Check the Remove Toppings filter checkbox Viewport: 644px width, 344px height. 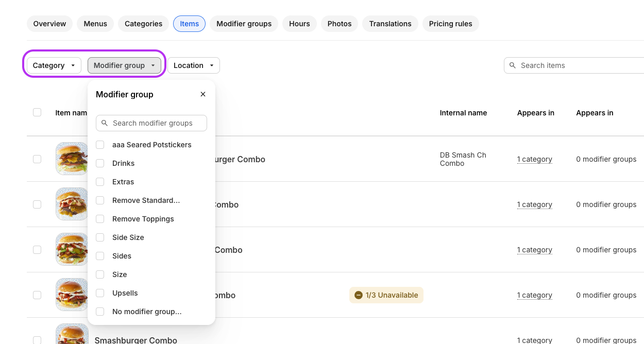click(100, 219)
